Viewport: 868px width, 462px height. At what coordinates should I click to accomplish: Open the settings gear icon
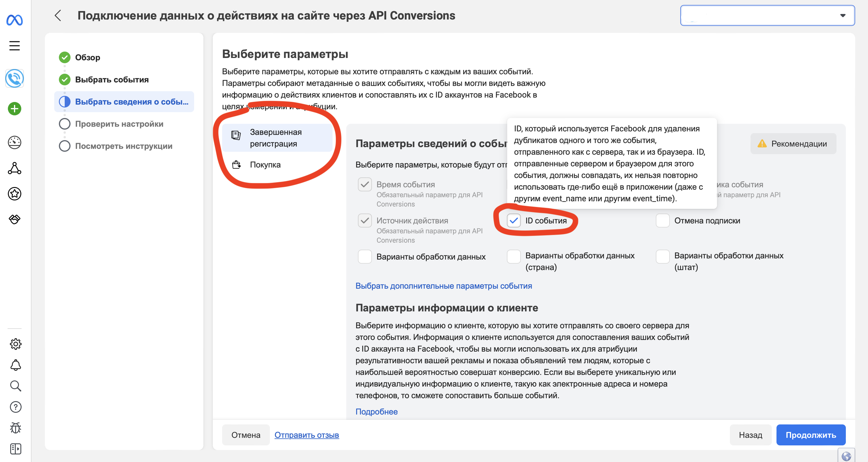click(x=15, y=344)
